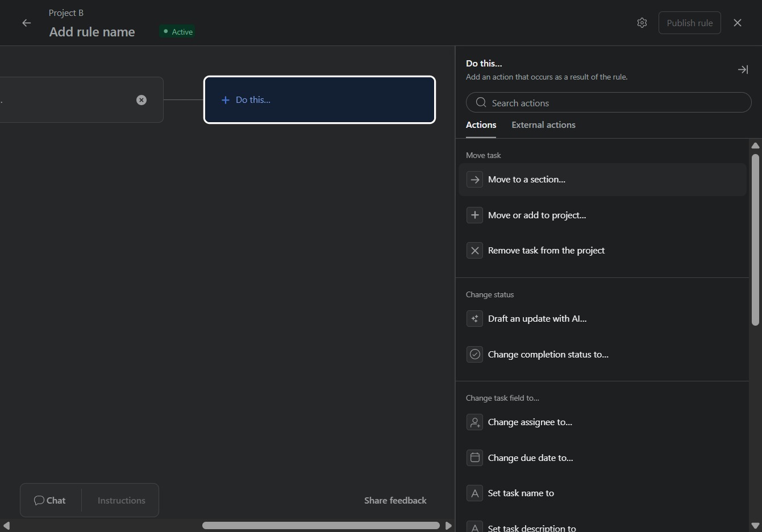762x532 pixels.
Task: Switch to the External actions tab
Action: pos(543,125)
